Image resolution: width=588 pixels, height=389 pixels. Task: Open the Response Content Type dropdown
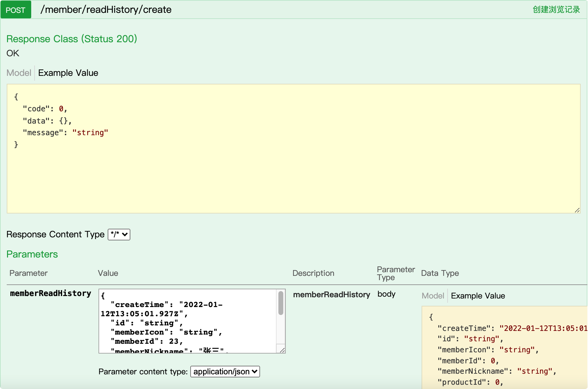pyautogui.click(x=119, y=235)
